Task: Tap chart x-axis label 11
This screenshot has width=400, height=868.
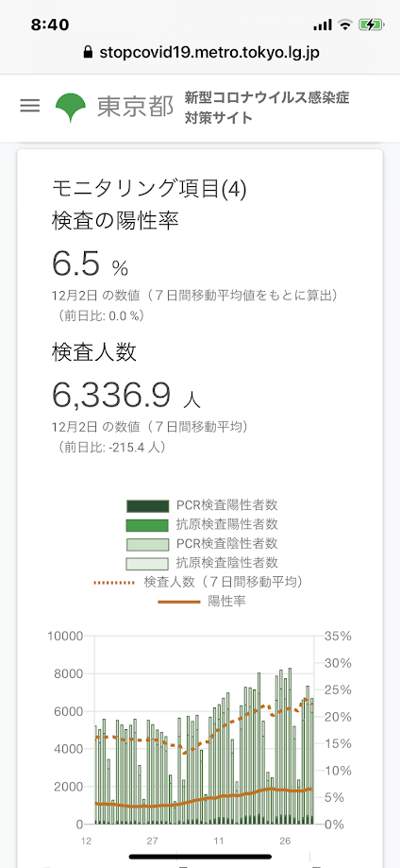Action: click(219, 842)
